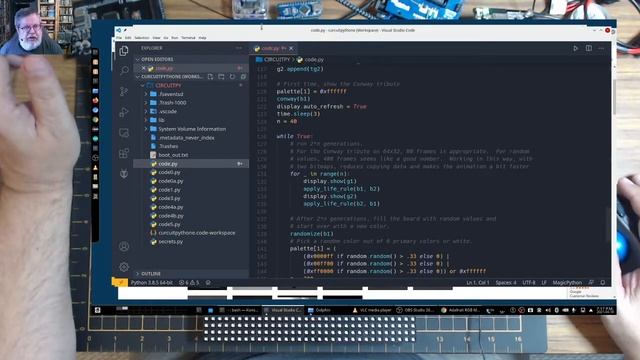Open the Source Control view
The image size is (640, 360).
(x=124, y=91)
